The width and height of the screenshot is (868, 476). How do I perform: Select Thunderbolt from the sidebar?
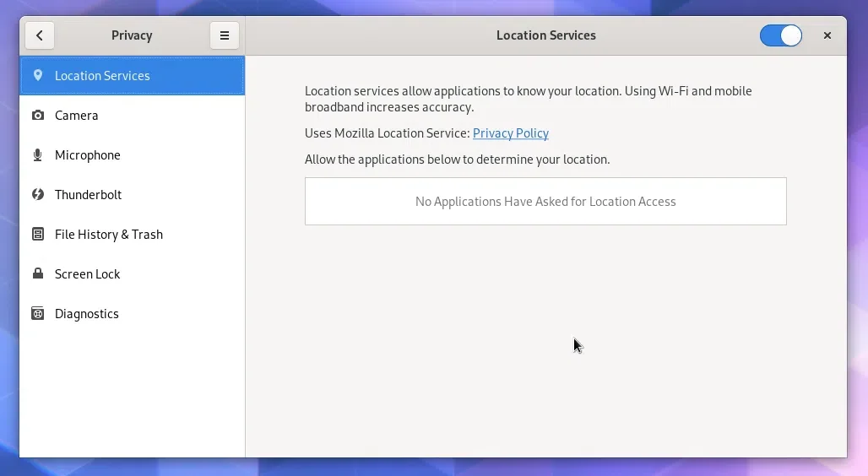132,194
